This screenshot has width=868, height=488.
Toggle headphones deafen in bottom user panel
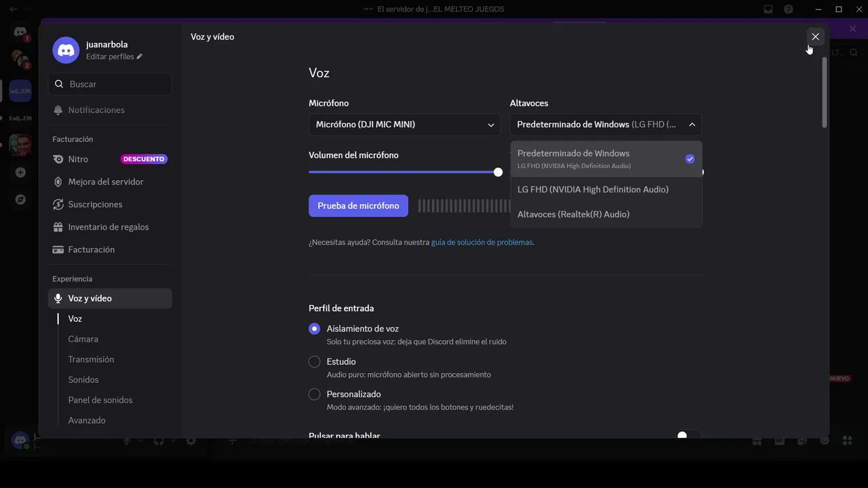pyautogui.click(x=159, y=441)
